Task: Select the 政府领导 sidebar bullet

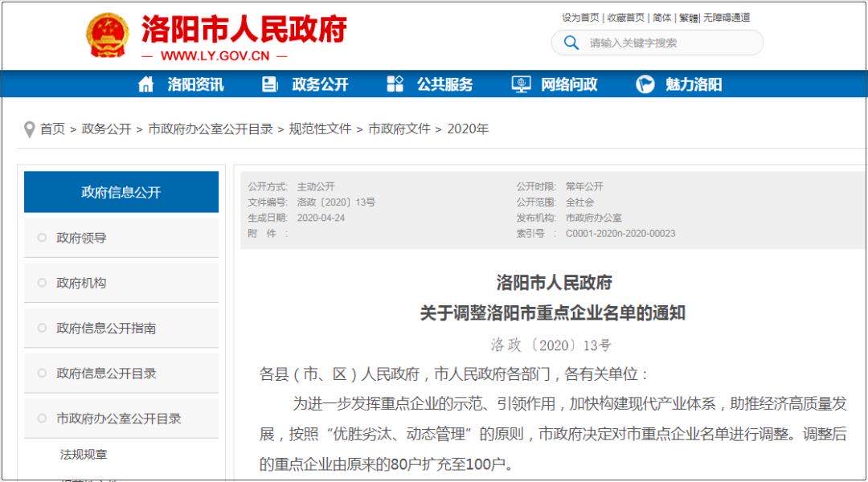Action: click(x=42, y=238)
